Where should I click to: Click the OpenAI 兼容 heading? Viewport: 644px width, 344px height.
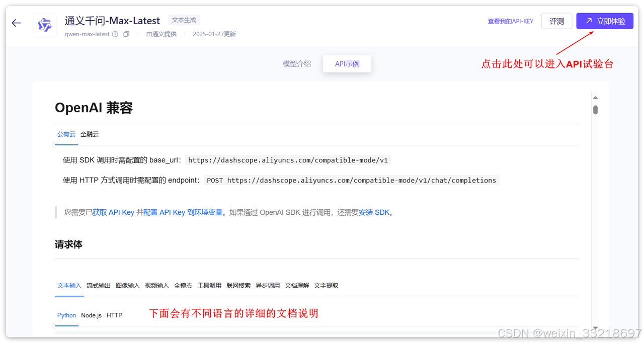point(94,108)
